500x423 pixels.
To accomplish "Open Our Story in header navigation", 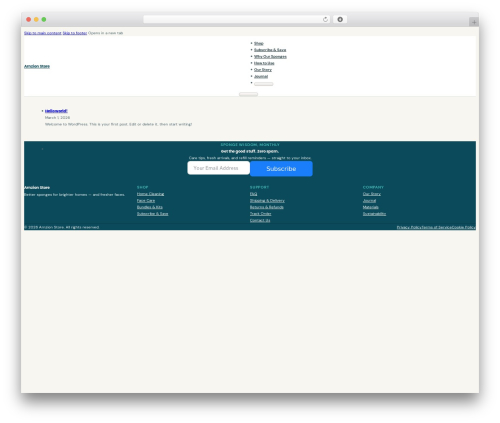I will pos(263,70).
